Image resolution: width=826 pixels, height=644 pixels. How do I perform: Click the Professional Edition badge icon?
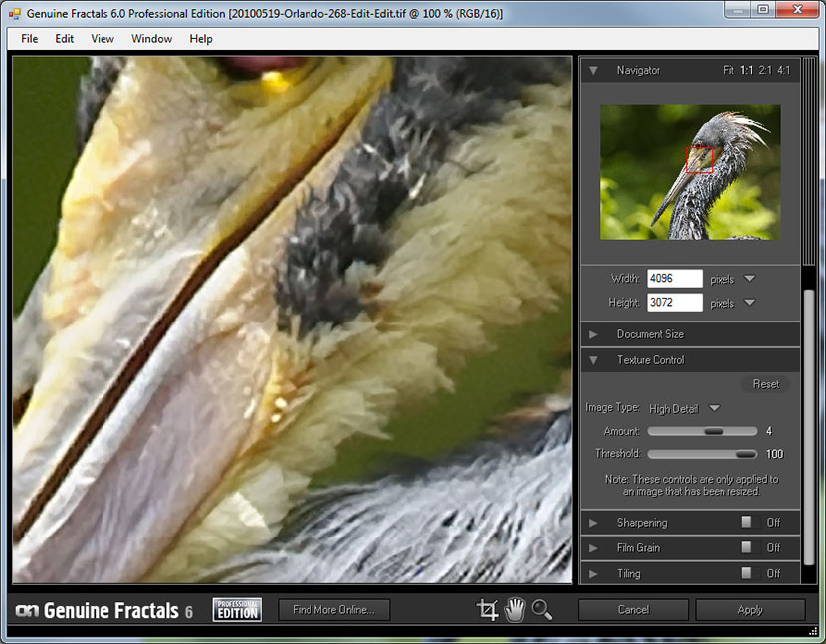point(237,610)
